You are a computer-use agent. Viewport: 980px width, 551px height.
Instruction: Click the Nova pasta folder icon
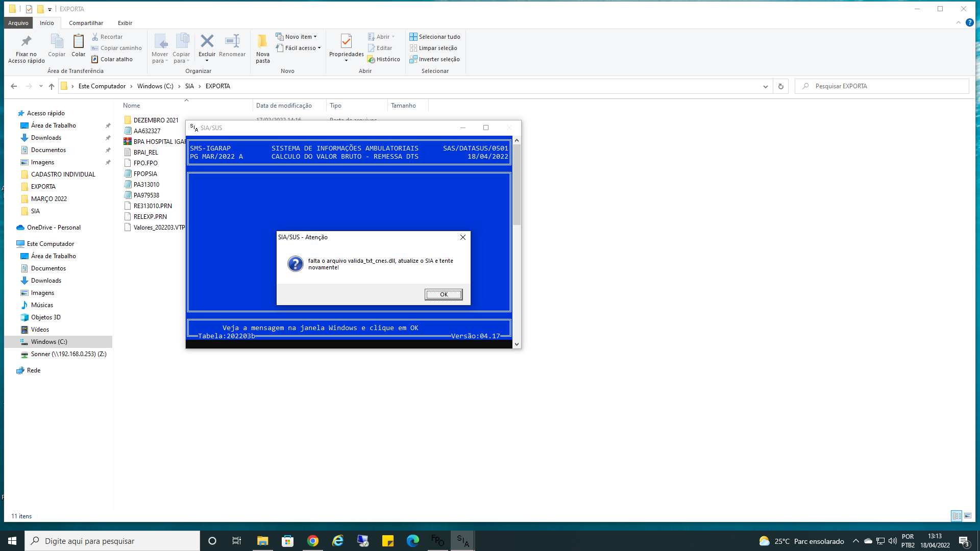262,42
